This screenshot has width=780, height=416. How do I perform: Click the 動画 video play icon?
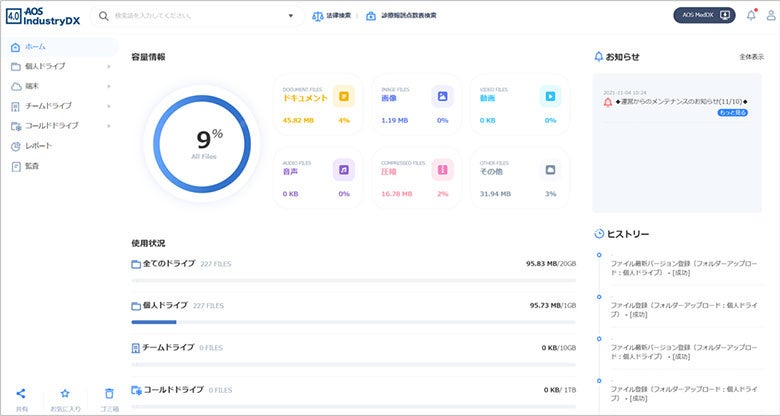tap(550, 97)
